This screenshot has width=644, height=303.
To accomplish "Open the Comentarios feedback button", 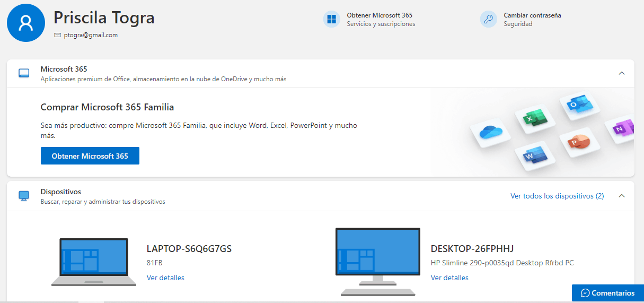I will click(x=608, y=293).
